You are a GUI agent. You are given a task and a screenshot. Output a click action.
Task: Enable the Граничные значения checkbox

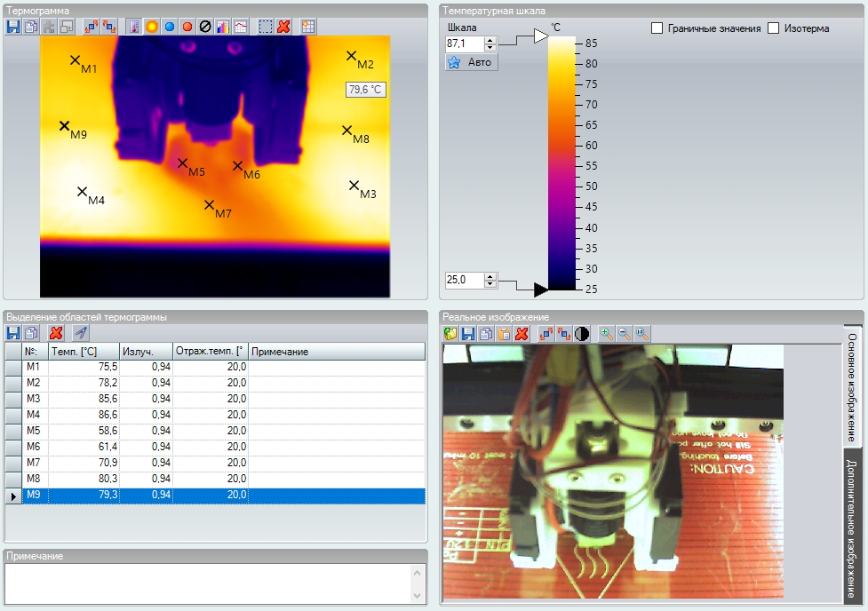click(x=657, y=28)
